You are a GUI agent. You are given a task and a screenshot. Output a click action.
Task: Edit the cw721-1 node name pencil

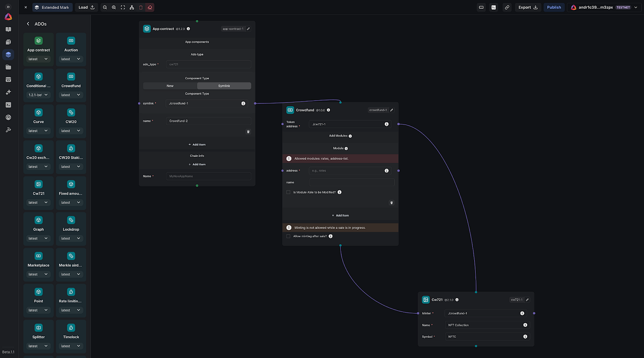[x=528, y=300]
